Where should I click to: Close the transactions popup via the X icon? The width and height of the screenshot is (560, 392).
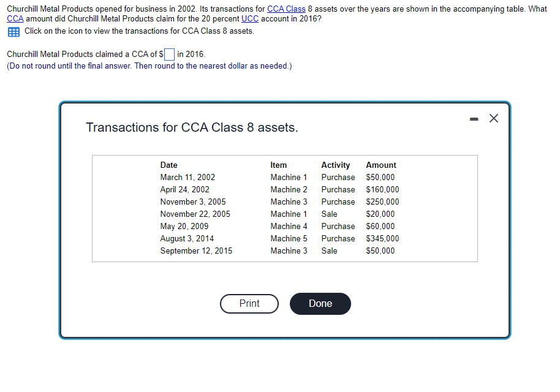494,118
